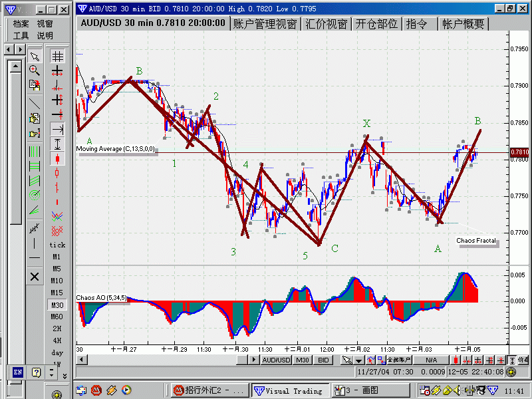Viewport: 532px width, 399px height.
Task: Click the black X delete tool
Action: click(x=35, y=277)
